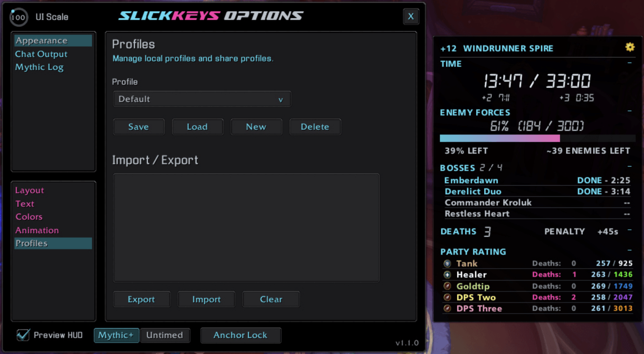Open the HUD gear settings icon
Screen dimensions: 644x354
630,47
